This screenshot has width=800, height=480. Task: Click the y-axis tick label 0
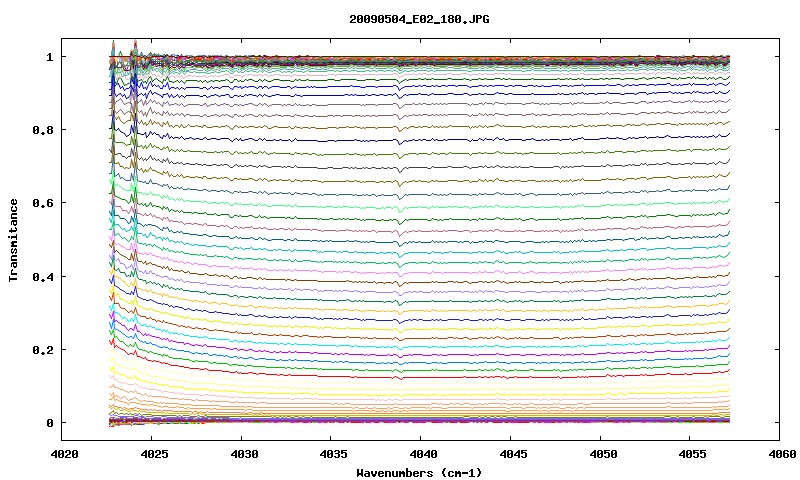point(49,423)
